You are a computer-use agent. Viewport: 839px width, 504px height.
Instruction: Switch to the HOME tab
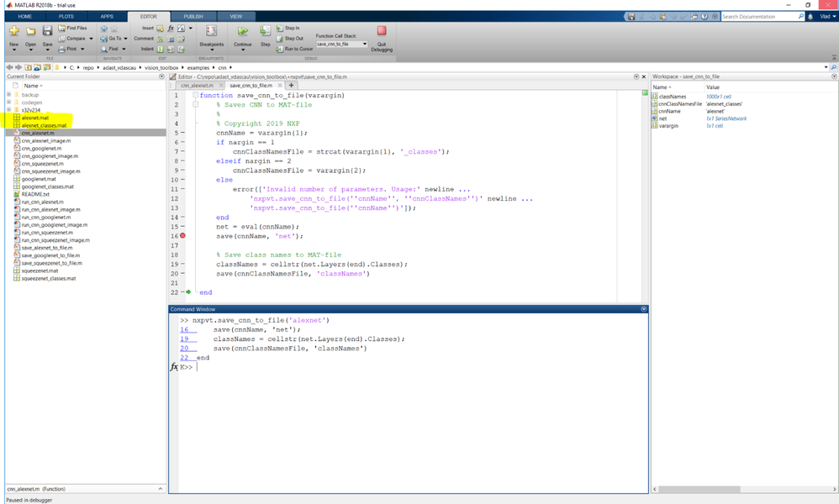[x=25, y=17]
